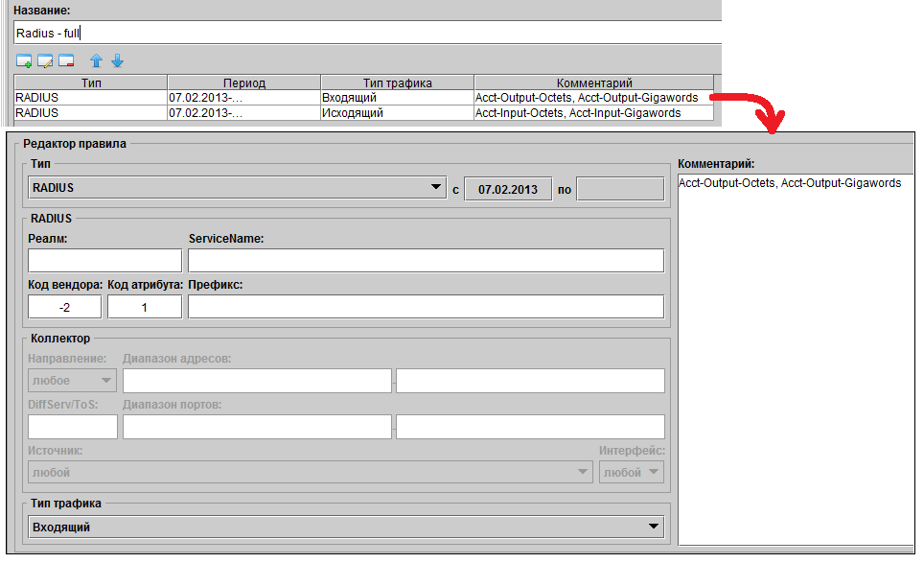
Task: Click the first Диапазон адресов field
Action: 257,381
